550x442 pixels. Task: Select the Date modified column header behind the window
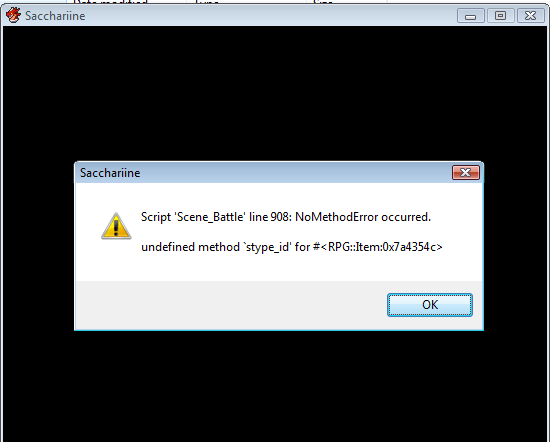(x=110, y=2)
